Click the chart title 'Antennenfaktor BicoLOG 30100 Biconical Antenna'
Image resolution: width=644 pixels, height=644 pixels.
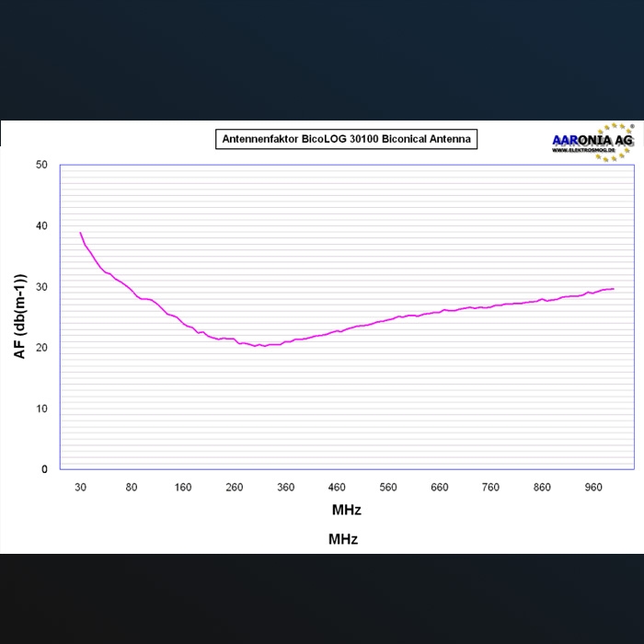(x=347, y=140)
